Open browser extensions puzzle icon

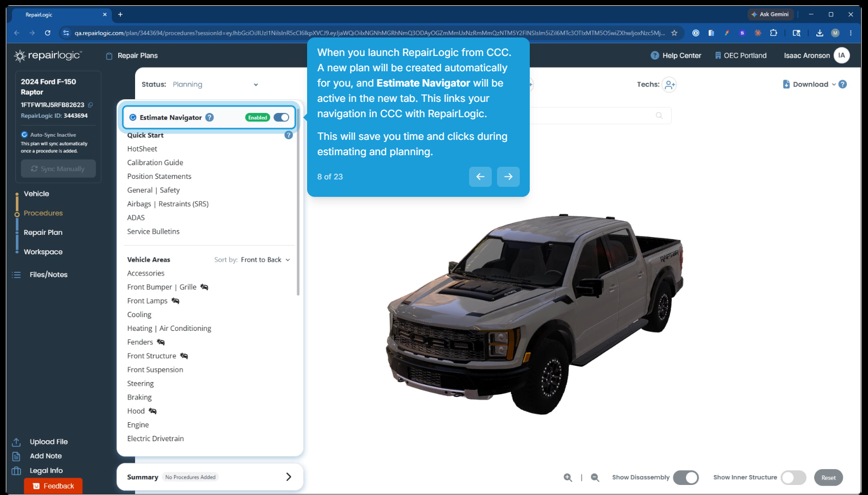pyautogui.click(x=774, y=33)
